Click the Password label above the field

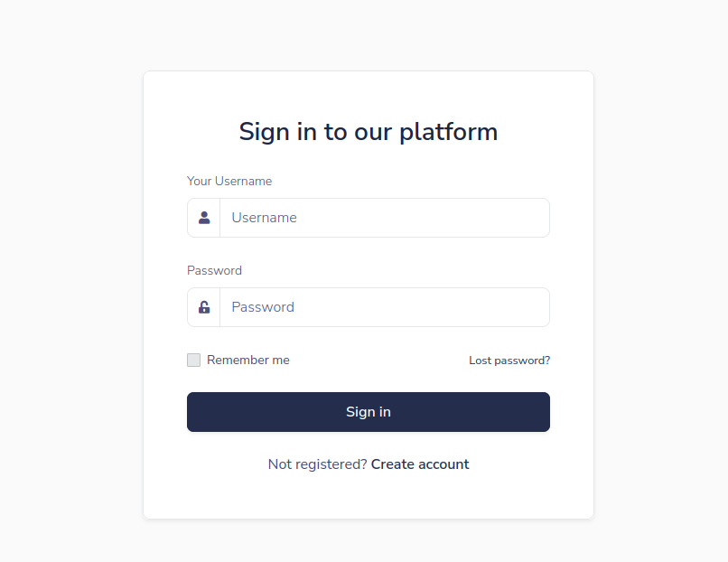(x=214, y=270)
